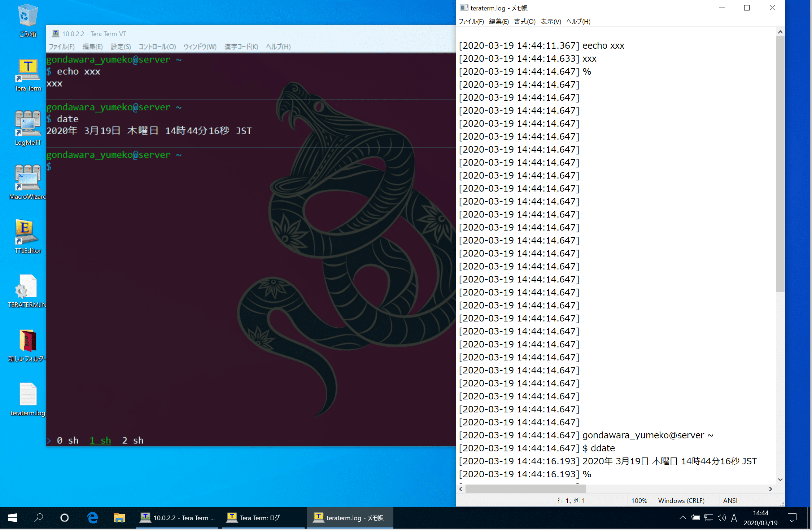812x530 pixels.
Task: Click Windows (CRLF) status bar entry
Action: click(681, 500)
